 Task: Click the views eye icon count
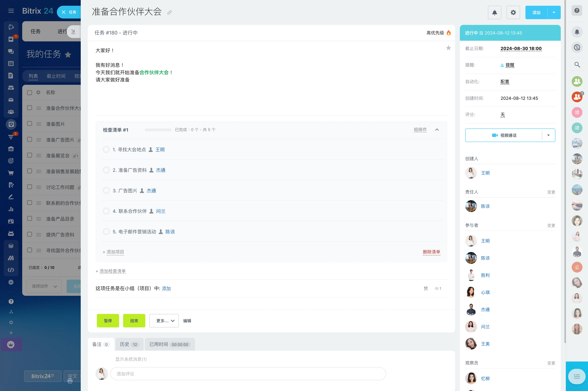click(x=438, y=289)
